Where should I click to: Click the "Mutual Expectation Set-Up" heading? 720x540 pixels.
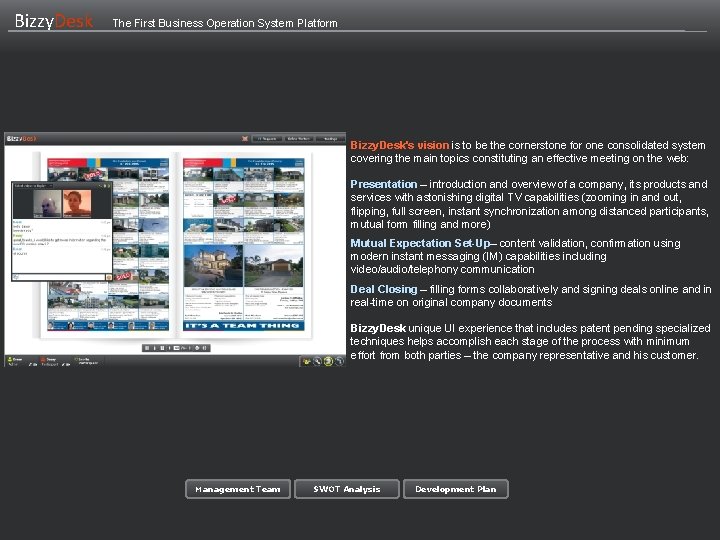coord(420,243)
